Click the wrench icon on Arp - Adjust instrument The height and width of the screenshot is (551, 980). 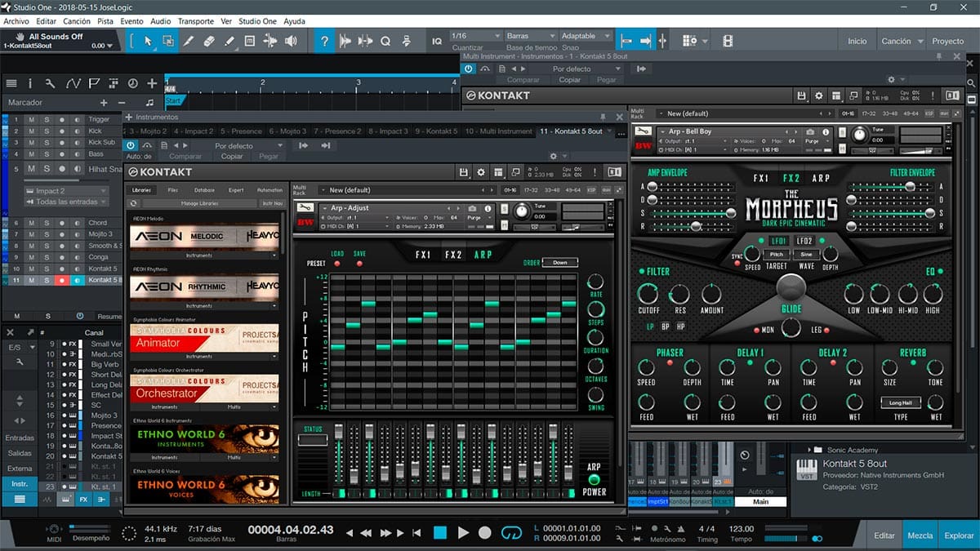(x=305, y=208)
